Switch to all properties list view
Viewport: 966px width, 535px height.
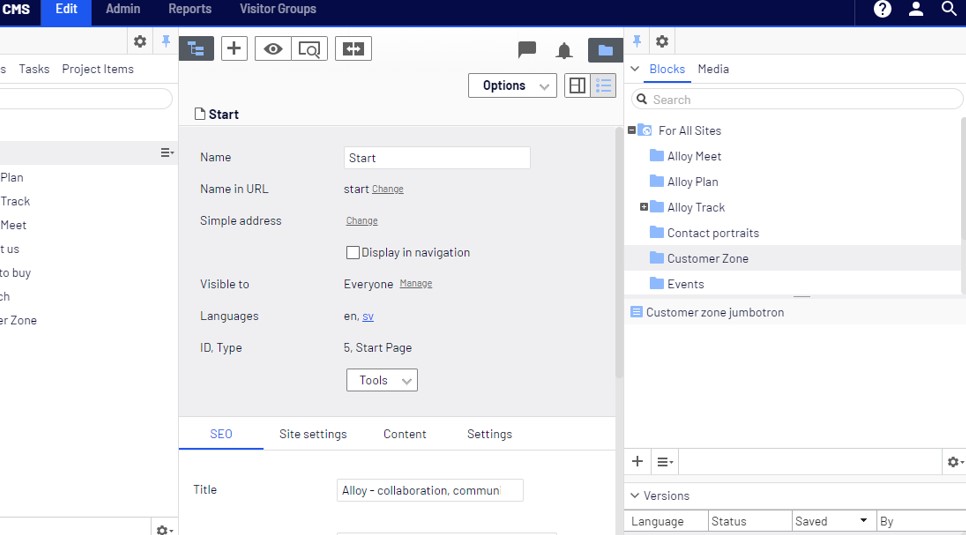pyautogui.click(x=603, y=86)
